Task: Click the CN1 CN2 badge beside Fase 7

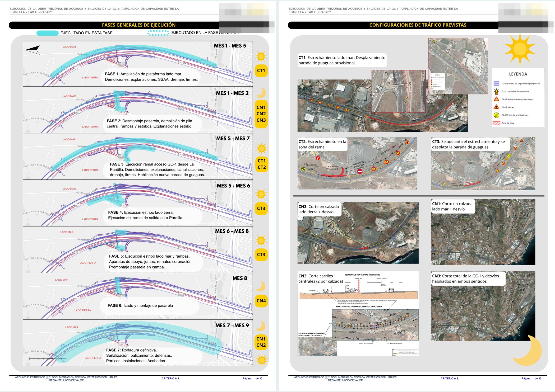Action: tap(261, 342)
